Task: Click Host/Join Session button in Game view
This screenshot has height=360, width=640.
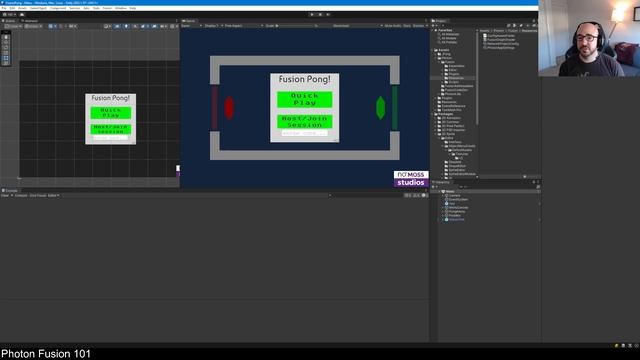Action: (304, 122)
